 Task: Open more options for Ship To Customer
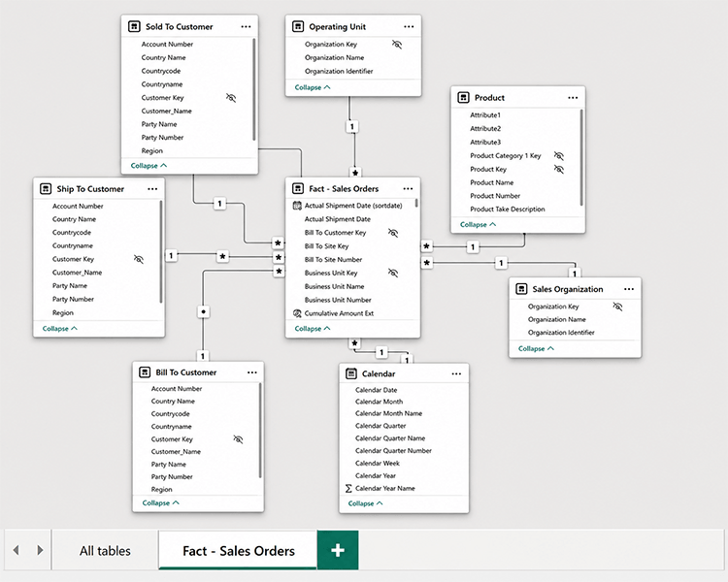(152, 189)
